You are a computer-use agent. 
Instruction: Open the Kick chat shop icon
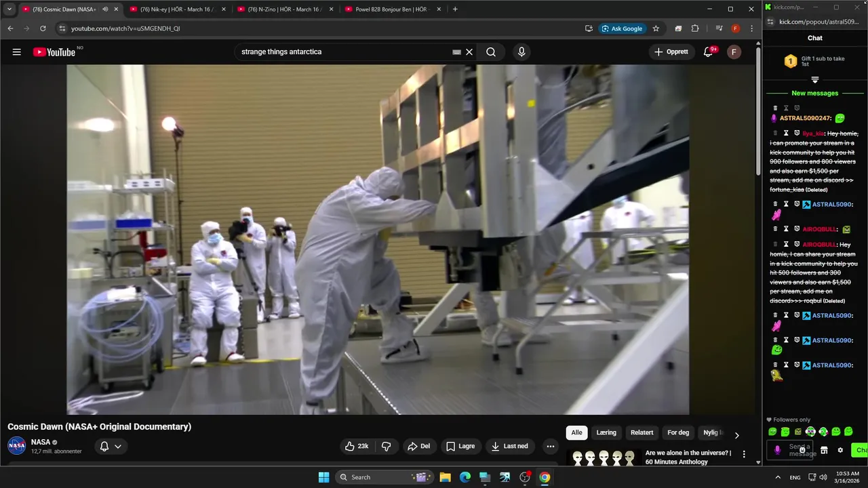pos(824,450)
